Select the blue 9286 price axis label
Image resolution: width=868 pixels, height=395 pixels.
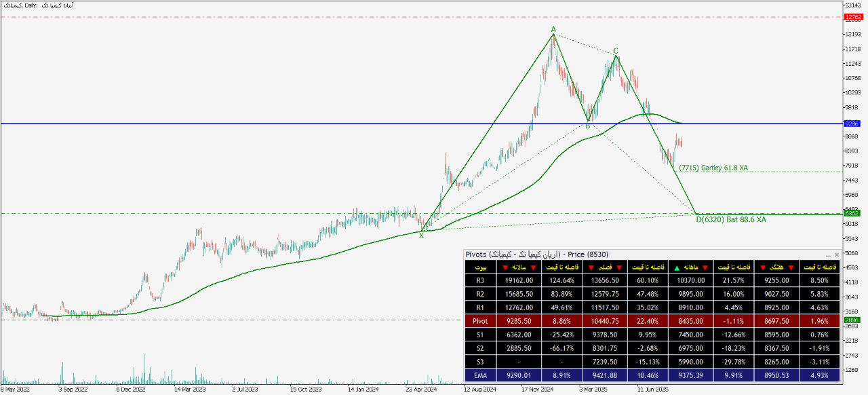(x=852, y=124)
